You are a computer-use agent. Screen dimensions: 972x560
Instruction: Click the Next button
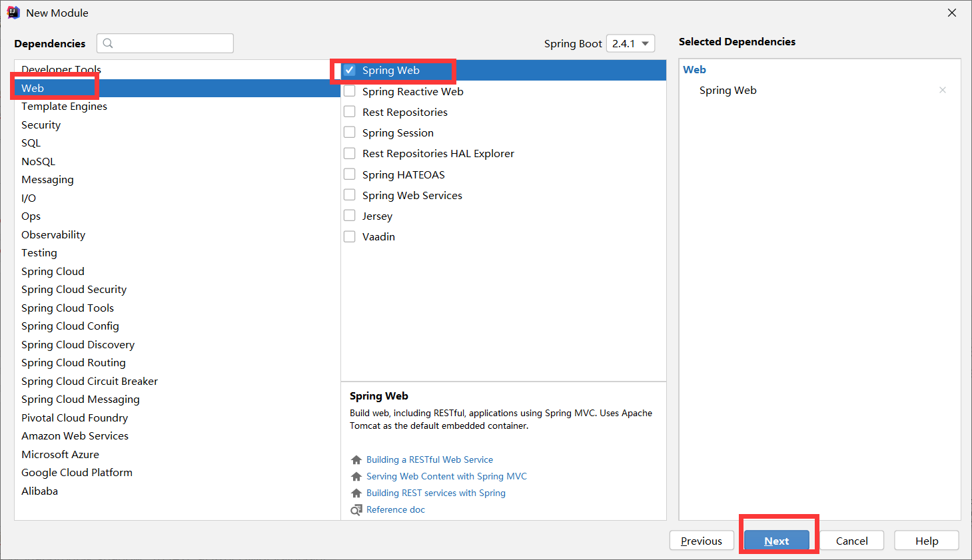pos(777,541)
